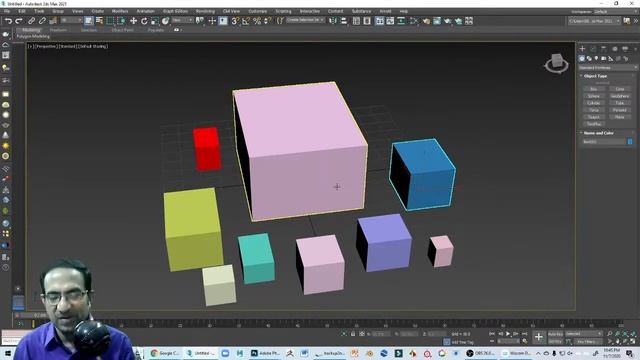The width and height of the screenshot is (640, 360).
Task: Open the Create Selection Set dropdown
Action: coord(305,20)
